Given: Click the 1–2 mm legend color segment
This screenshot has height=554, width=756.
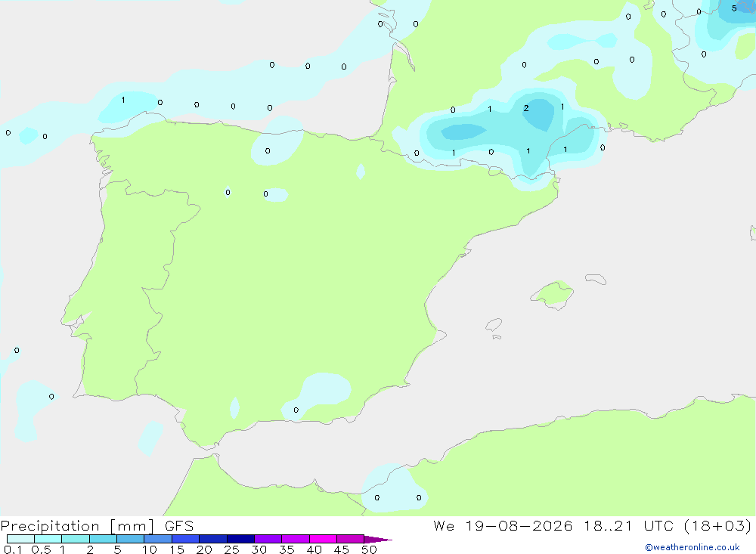Looking at the screenshot, I should [75, 539].
